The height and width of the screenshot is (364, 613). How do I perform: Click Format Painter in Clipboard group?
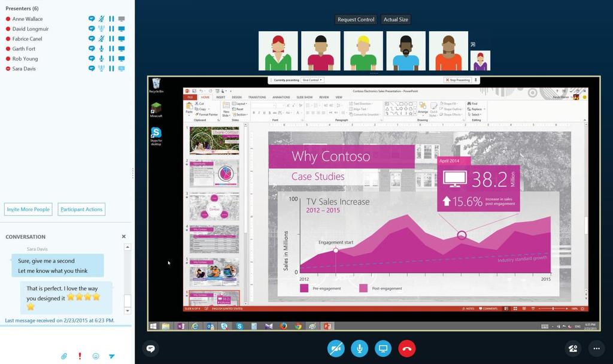click(206, 114)
